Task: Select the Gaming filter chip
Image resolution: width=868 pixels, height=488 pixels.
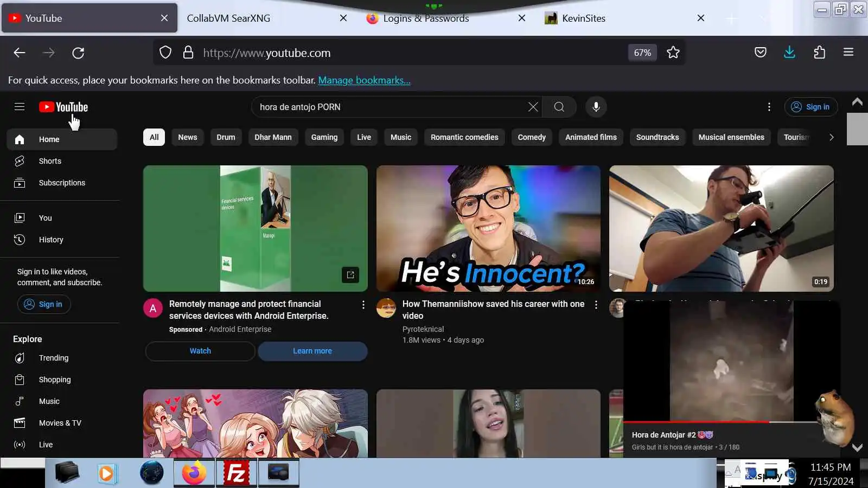Action: point(324,137)
